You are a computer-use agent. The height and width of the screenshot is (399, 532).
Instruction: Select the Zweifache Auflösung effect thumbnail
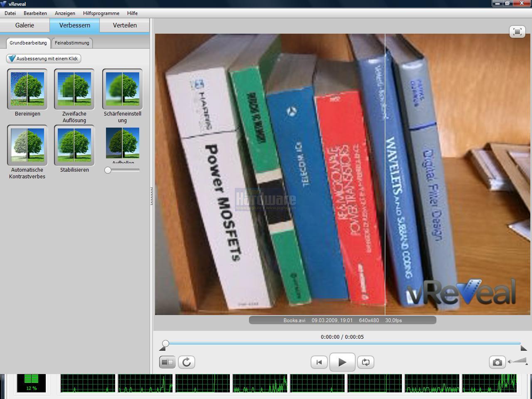pyautogui.click(x=74, y=89)
